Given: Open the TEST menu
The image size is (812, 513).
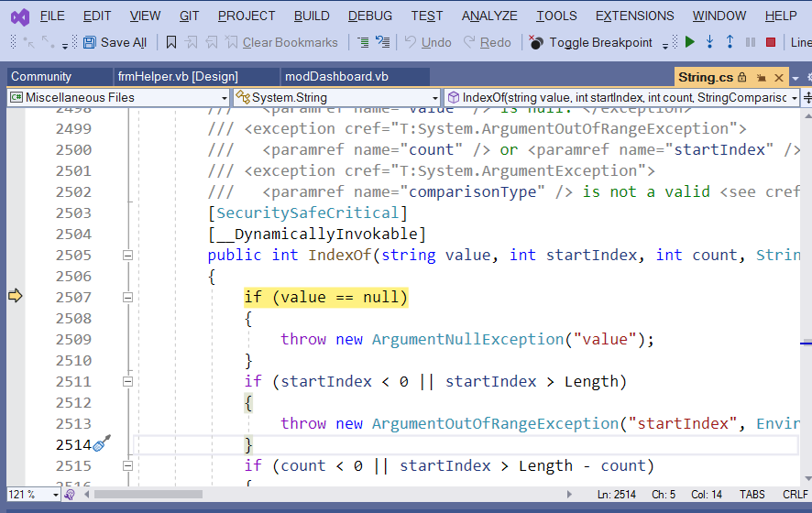Looking at the screenshot, I should click(x=427, y=16).
